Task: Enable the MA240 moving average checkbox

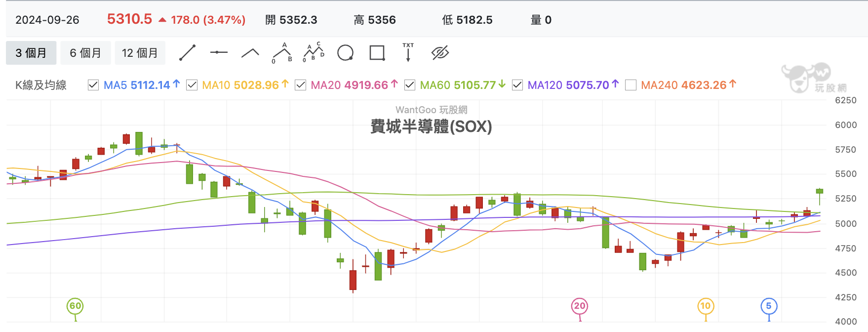Action: tap(631, 85)
